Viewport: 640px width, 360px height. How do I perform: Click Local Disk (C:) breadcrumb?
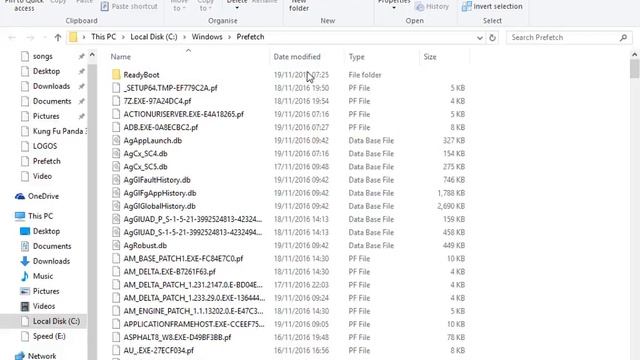[x=154, y=37]
